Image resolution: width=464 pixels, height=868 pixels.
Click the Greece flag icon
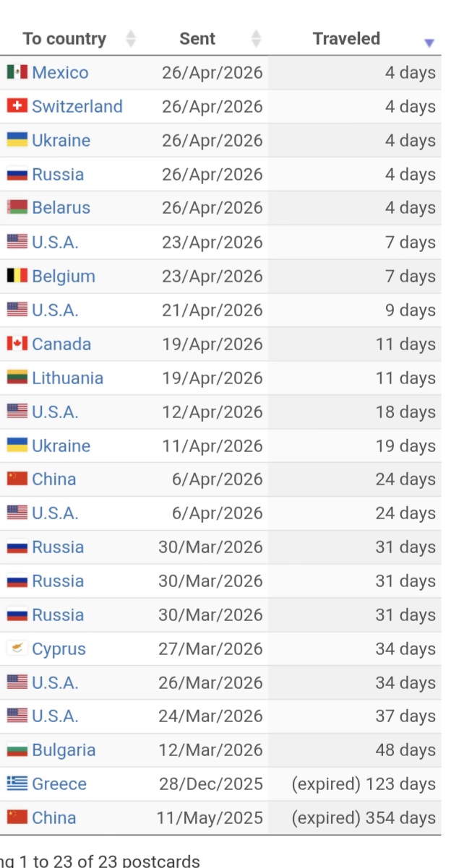[17, 784]
